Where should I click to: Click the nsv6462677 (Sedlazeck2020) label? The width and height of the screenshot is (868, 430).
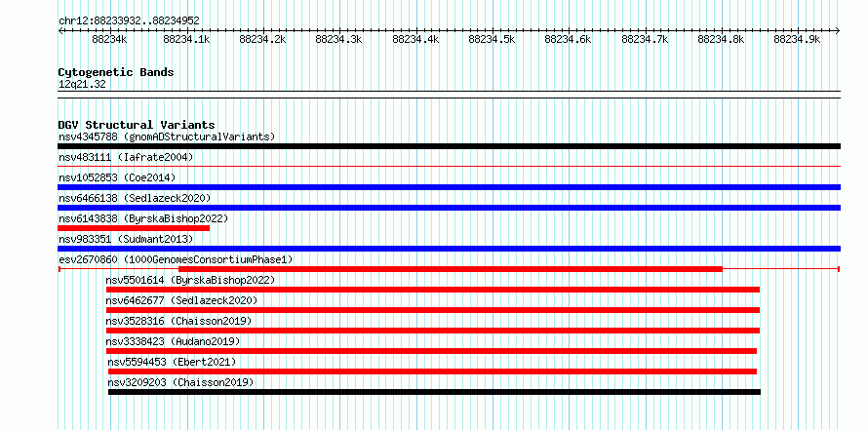click(181, 300)
